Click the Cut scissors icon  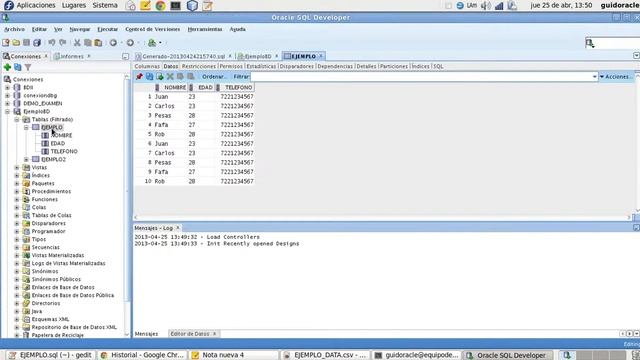(77, 42)
